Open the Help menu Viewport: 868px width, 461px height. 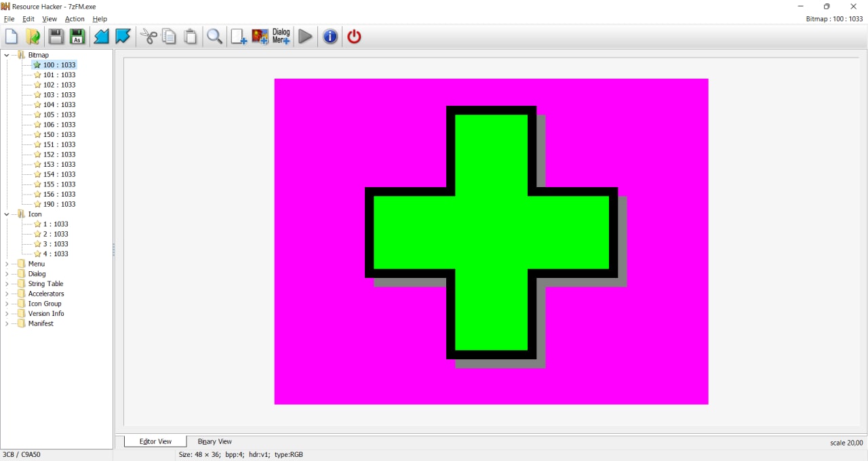(x=100, y=19)
